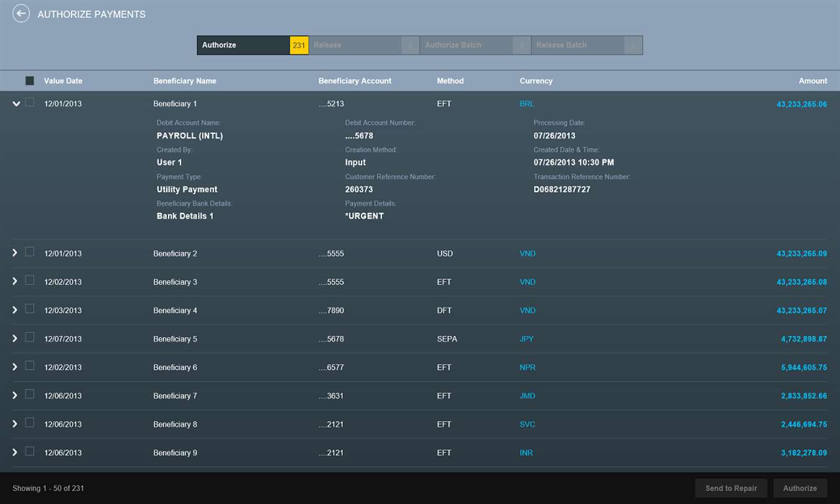Expand the Beneficiary 5 row chevron
The height and width of the screenshot is (504, 840).
(x=15, y=338)
